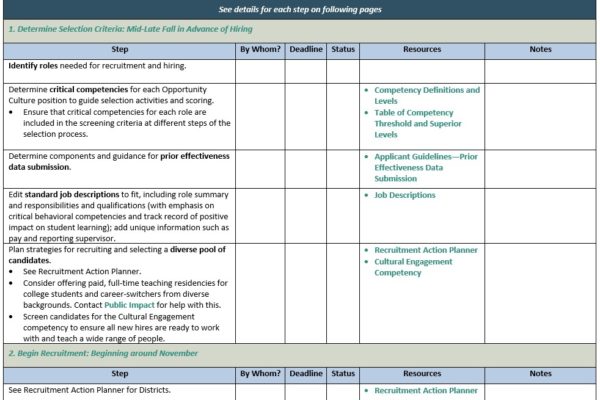
Task: Click the Status header in section 1
Action: 343,49
